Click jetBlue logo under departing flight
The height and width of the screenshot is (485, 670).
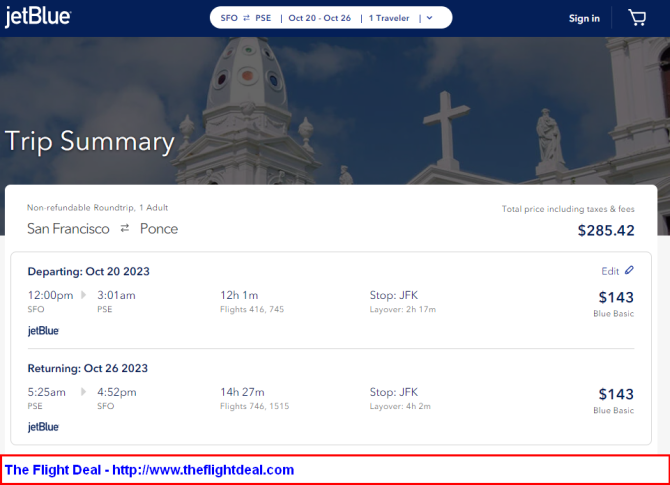click(x=43, y=331)
